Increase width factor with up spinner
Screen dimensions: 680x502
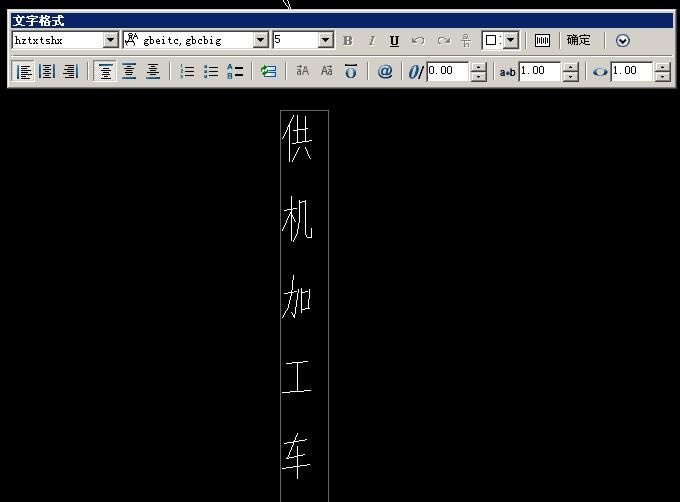(x=663, y=67)
